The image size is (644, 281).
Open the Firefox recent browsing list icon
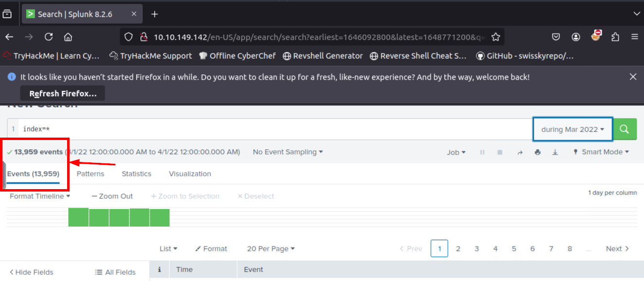click(x=7, y=14)
